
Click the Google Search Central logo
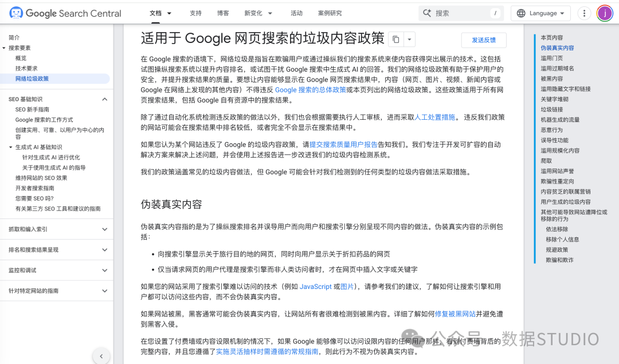(65, 13)
